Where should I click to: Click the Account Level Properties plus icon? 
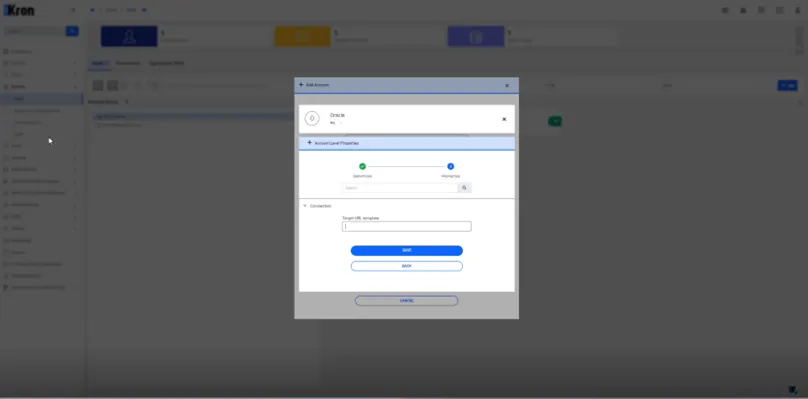(310, 143)
